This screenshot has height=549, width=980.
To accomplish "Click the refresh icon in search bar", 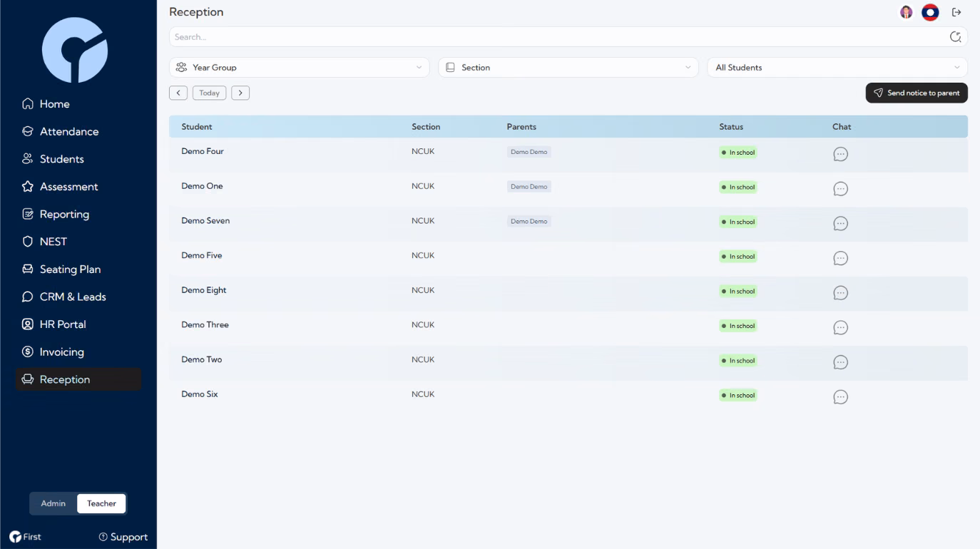I will [x=956, y=37].
